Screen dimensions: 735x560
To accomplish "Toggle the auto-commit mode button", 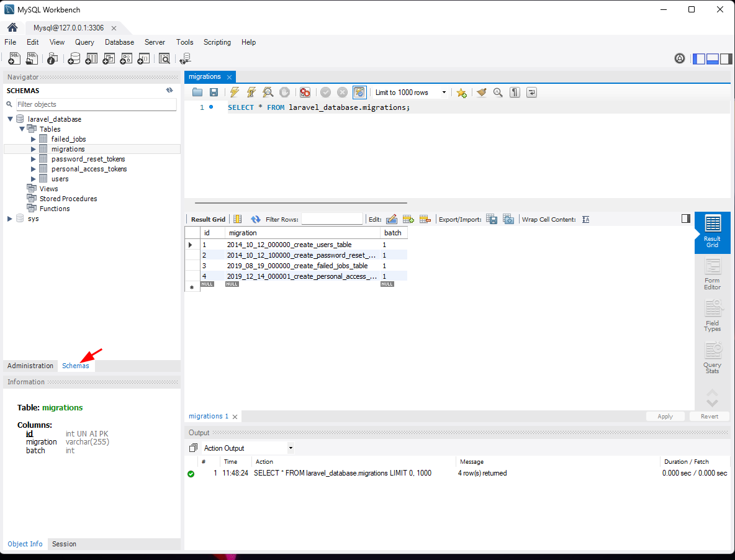I will 359,93.
